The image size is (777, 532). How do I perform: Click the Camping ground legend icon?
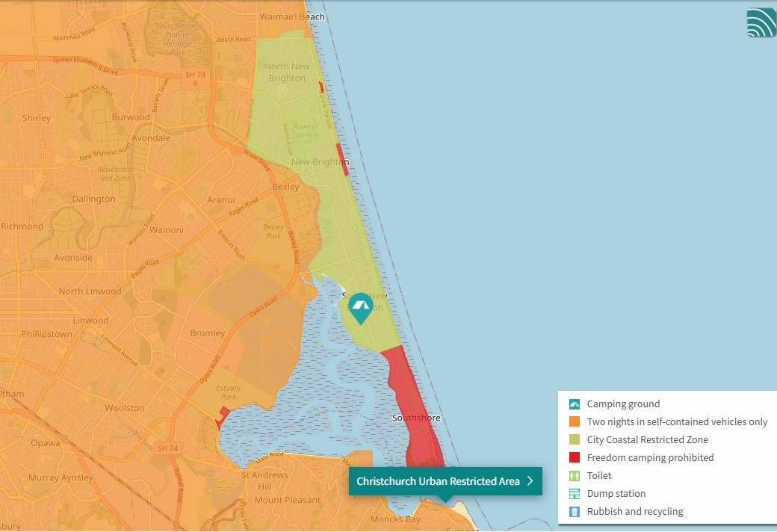click(575, 404)
